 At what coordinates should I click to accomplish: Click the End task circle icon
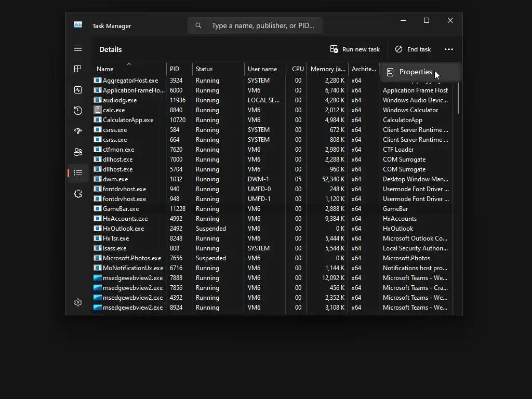[398, 49]
